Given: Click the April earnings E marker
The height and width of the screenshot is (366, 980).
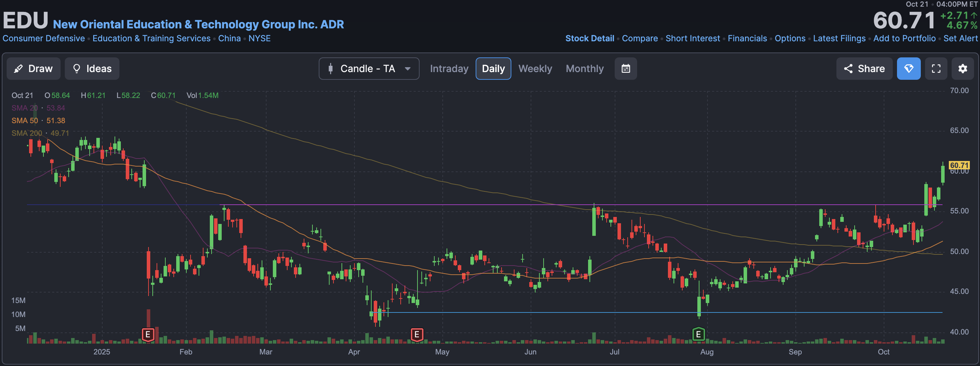Looking at the screenshot, I should [x=416, y=335].
